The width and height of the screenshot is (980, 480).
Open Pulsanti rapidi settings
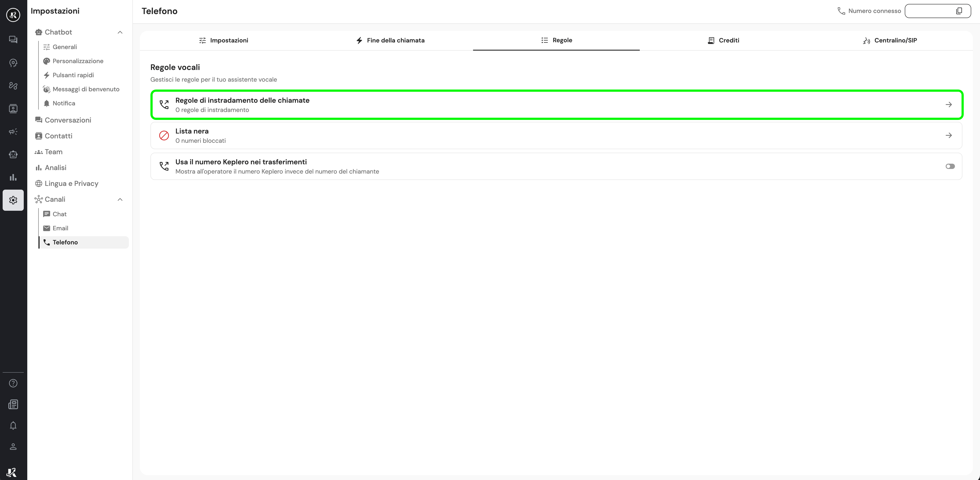point(84,75)
